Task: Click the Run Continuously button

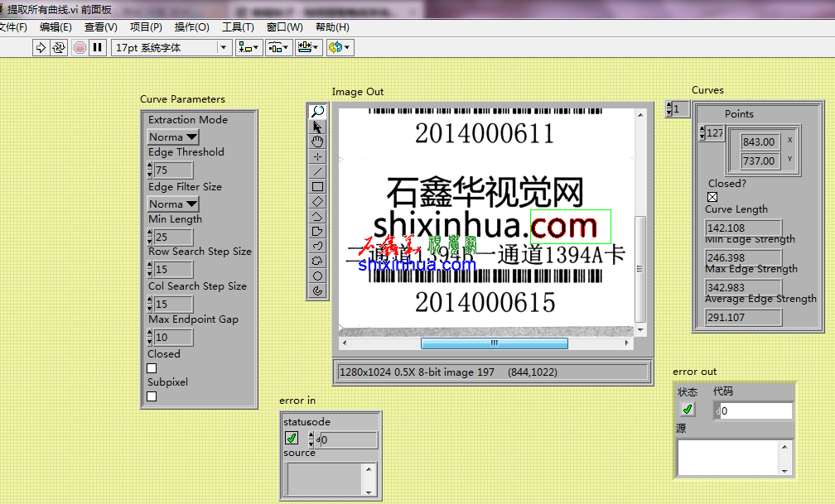Action: click(59, 47)
